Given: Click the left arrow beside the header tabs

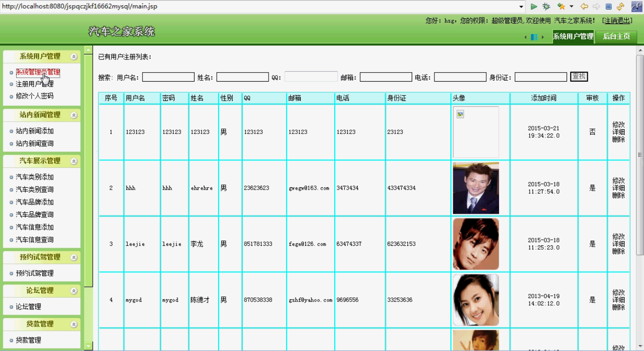Looking at the screenshot, I should click(526, 37).
